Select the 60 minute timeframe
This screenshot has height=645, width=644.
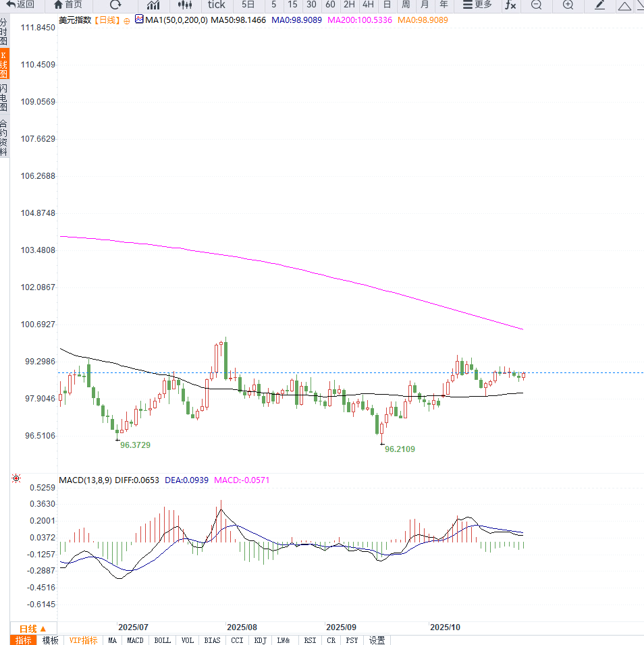[330, 5]
